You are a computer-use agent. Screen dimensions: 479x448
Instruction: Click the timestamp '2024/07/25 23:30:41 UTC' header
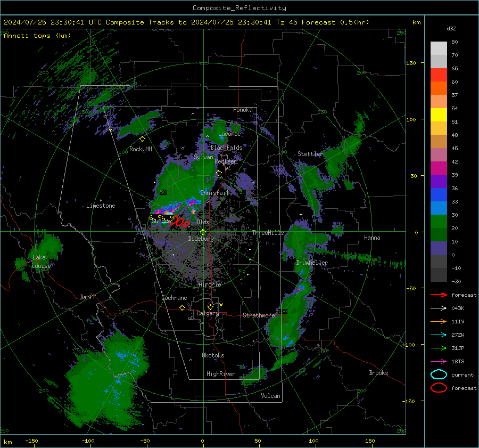[53, 22]
